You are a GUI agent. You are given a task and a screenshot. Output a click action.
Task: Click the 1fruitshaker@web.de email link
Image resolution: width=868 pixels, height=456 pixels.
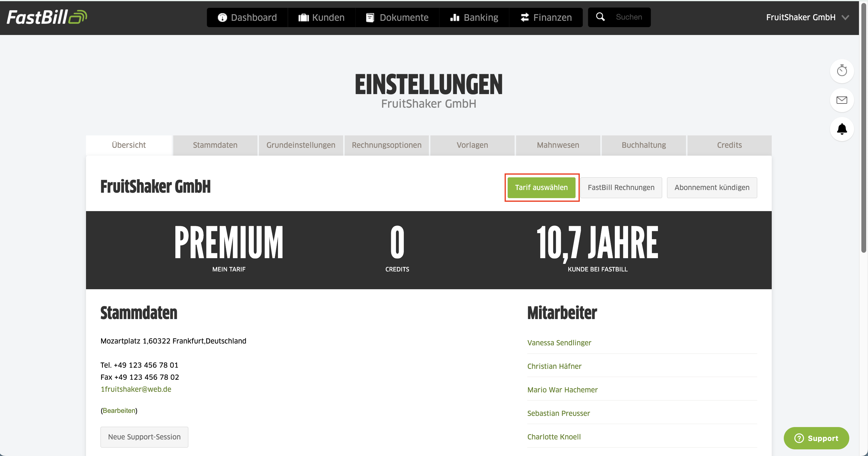tap(136, 389)
